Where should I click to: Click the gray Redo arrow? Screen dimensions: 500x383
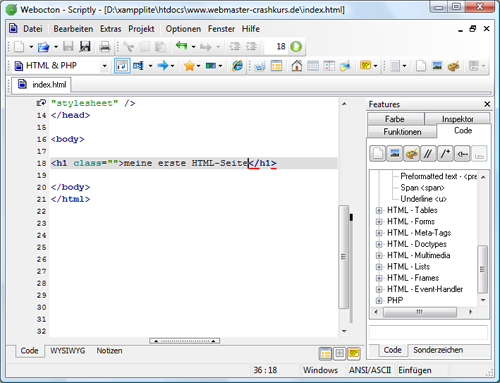[x=205, y=47]
